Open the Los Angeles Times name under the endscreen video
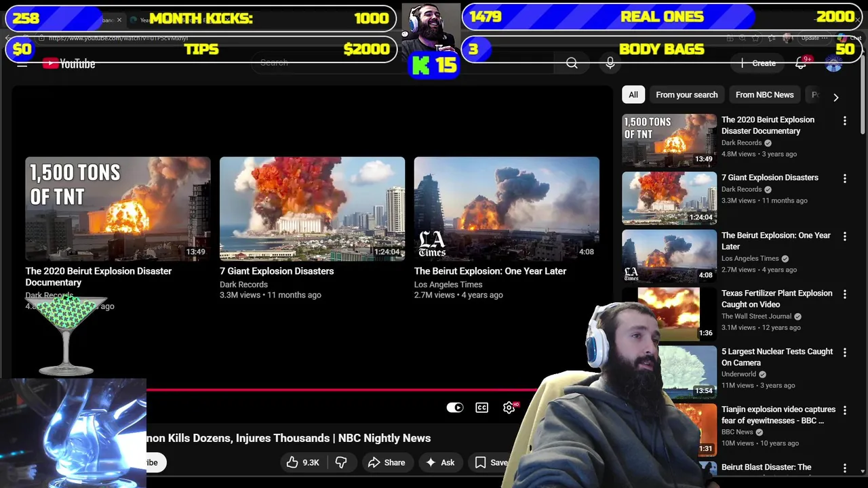Image resolution: width=868 pixels, height=488 pixels. point(448,285)
